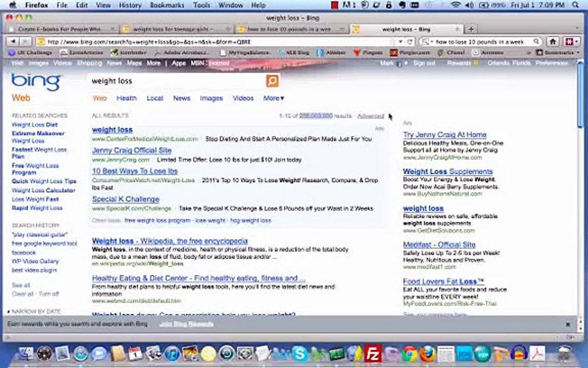Click the Sign out link
The image size is (588, 368).
424,63
